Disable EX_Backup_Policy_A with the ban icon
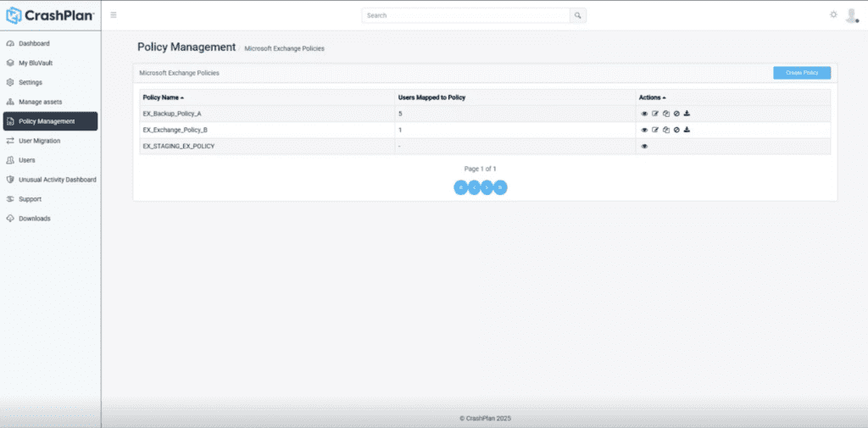Screen dimensions: 868x428 676,114
